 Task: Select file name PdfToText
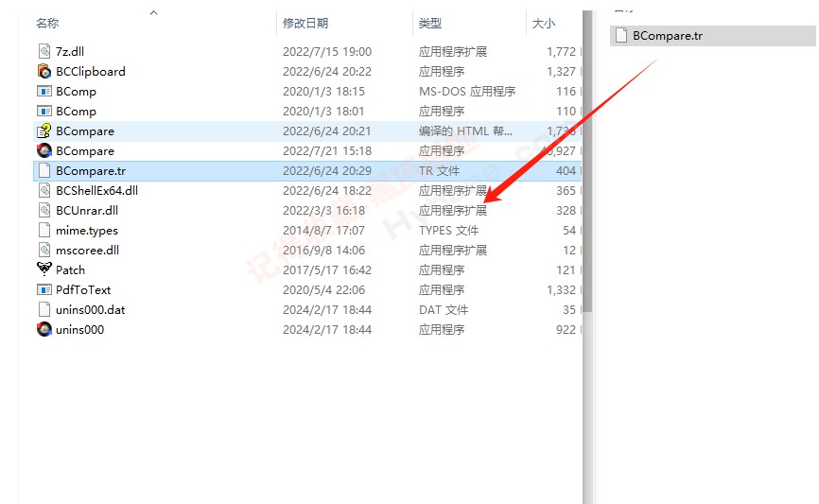[x=83, y=289]
